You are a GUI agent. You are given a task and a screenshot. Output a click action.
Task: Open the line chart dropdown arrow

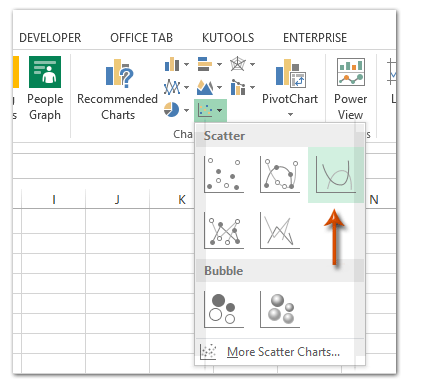(x=186, y=88)
